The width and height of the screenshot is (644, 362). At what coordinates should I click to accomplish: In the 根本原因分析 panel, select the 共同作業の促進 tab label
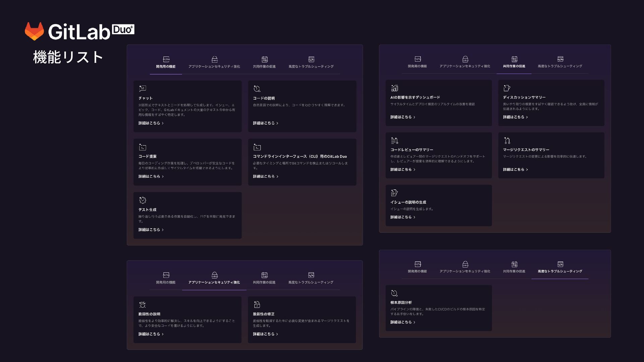pyautogui.click(x=514, y=271)
